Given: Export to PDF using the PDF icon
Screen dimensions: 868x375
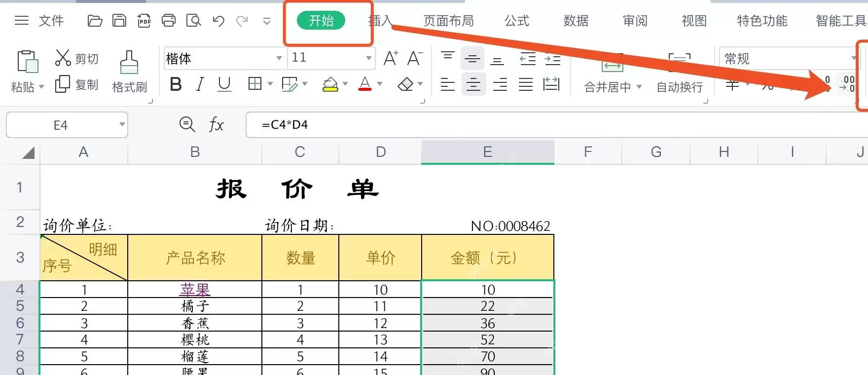Looking at the screenshot, I should click(144, 21).
